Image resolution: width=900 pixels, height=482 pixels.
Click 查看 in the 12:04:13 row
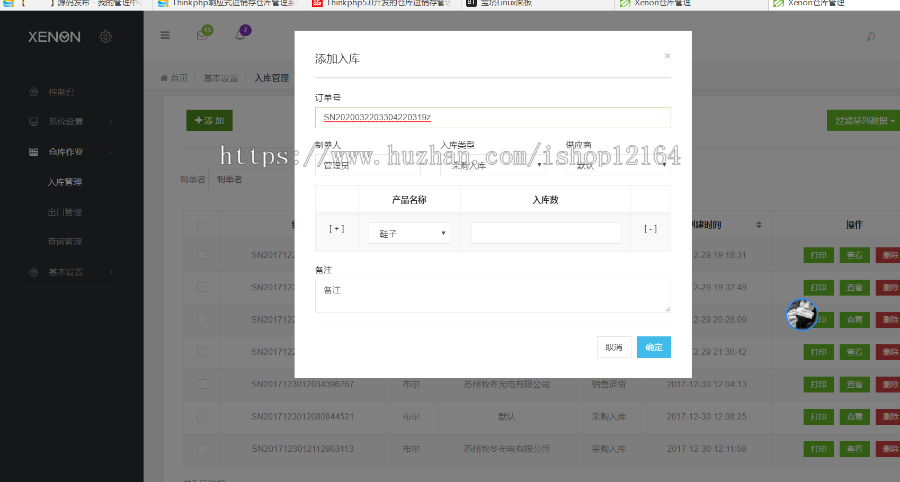coord(855,384)
